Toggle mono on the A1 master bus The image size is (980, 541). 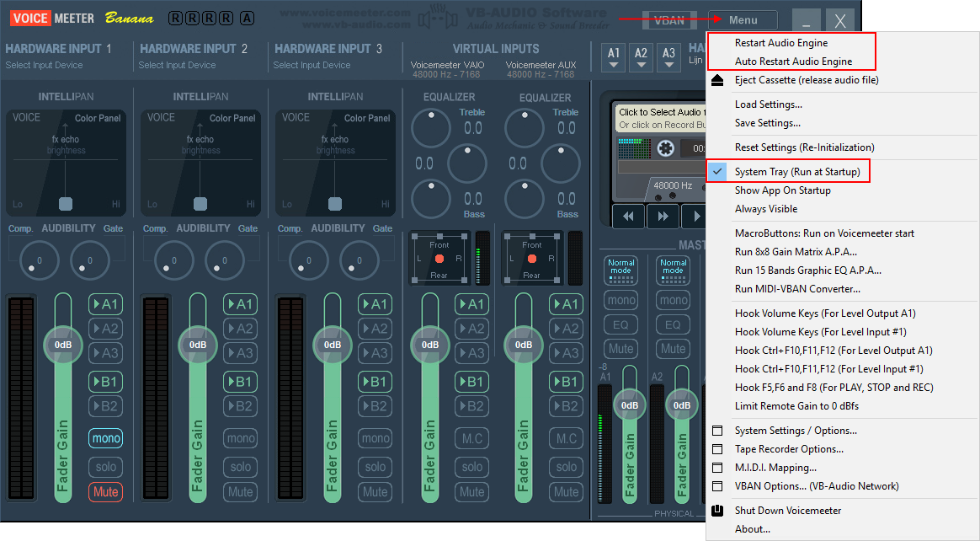pos(621,300)
